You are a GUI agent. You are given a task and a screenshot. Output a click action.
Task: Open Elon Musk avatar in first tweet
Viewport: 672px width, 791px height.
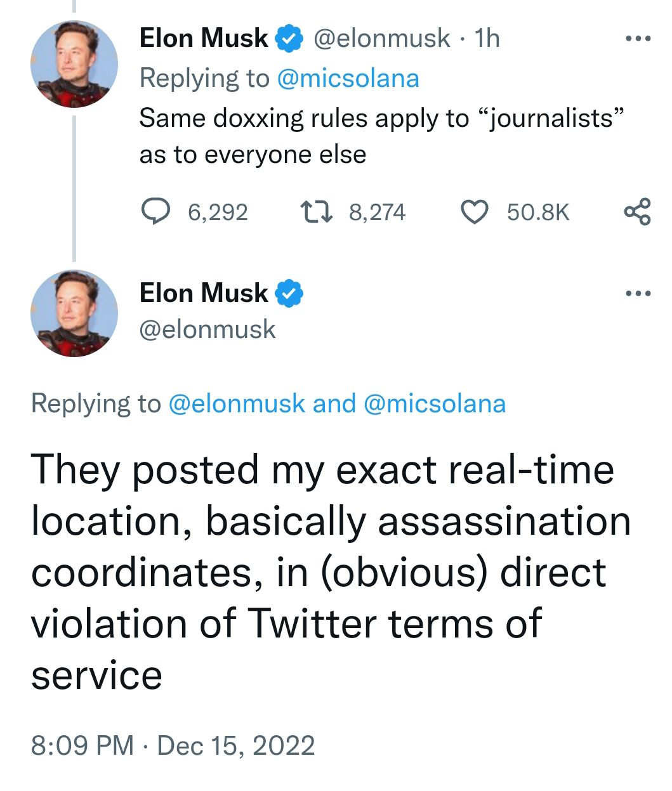[74, 64]
